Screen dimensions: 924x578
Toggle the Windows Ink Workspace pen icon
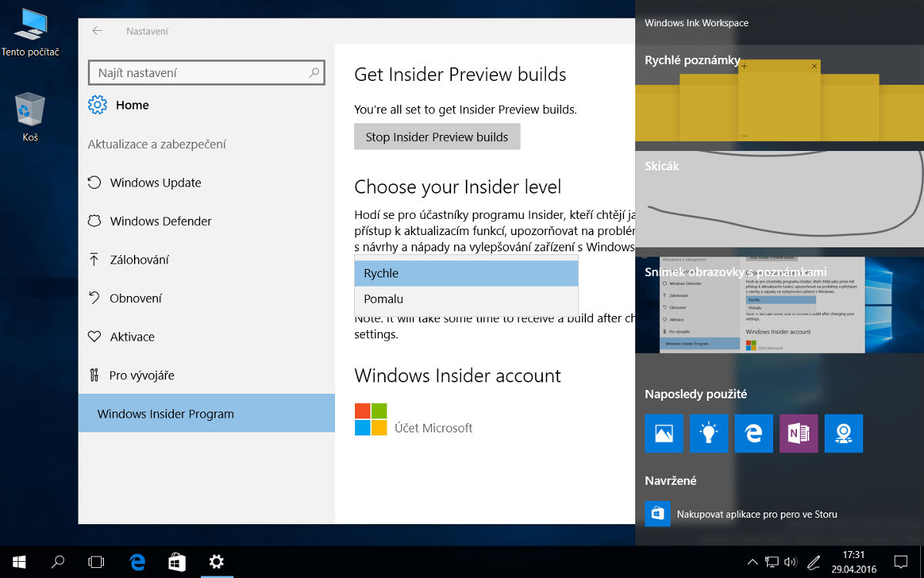[815, 562]
